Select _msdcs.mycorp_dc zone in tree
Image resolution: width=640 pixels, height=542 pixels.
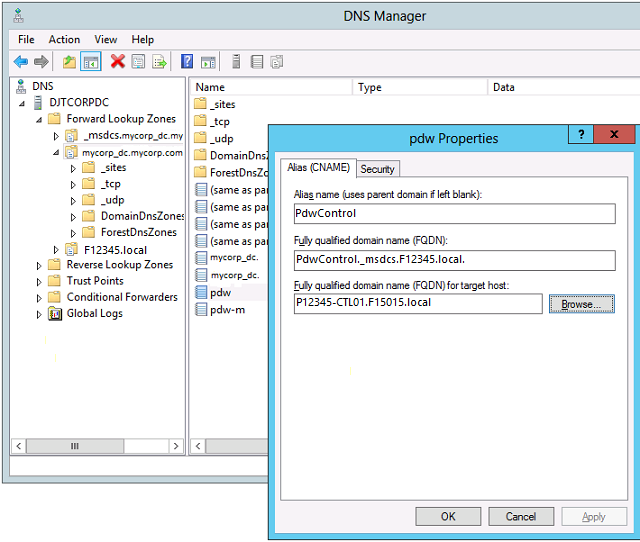133,136
